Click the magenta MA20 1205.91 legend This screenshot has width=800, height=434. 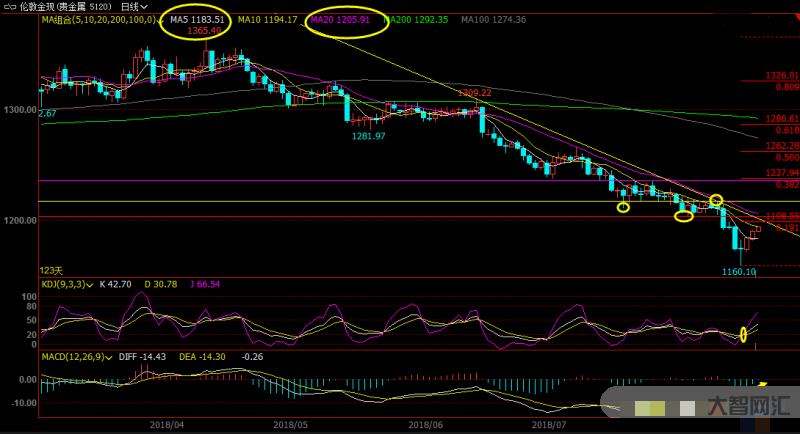click(x=340, y=20)
